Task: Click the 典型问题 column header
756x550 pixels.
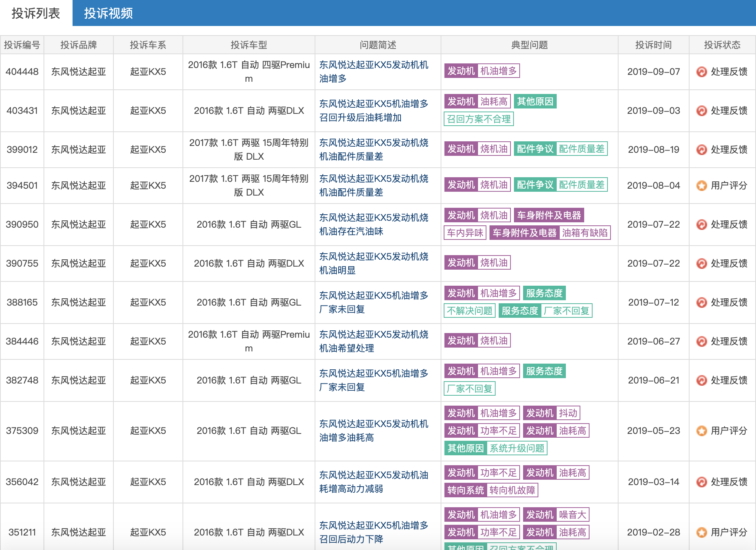Action: pyautogui.click(x=530, y=45)
